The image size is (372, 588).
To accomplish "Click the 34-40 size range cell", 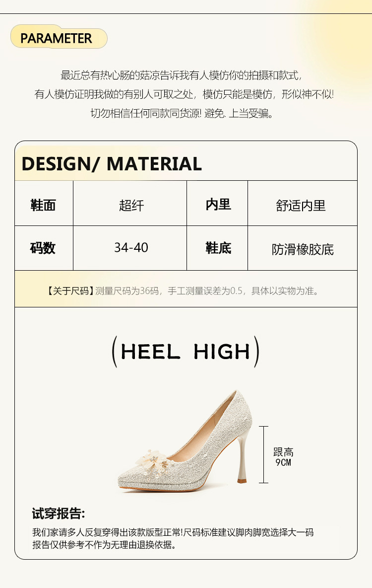I will tap(130, 248).
